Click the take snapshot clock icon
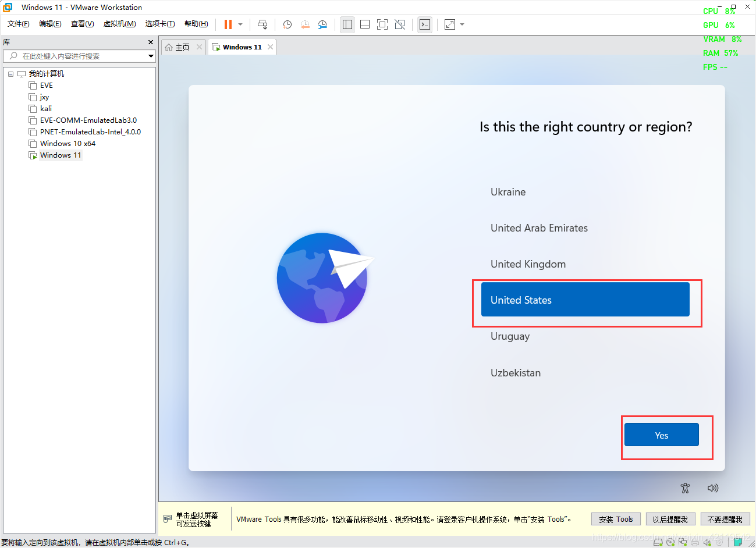The height and width of the screenshot is (548, 756). pyautogui.click(x=288, y=24)
